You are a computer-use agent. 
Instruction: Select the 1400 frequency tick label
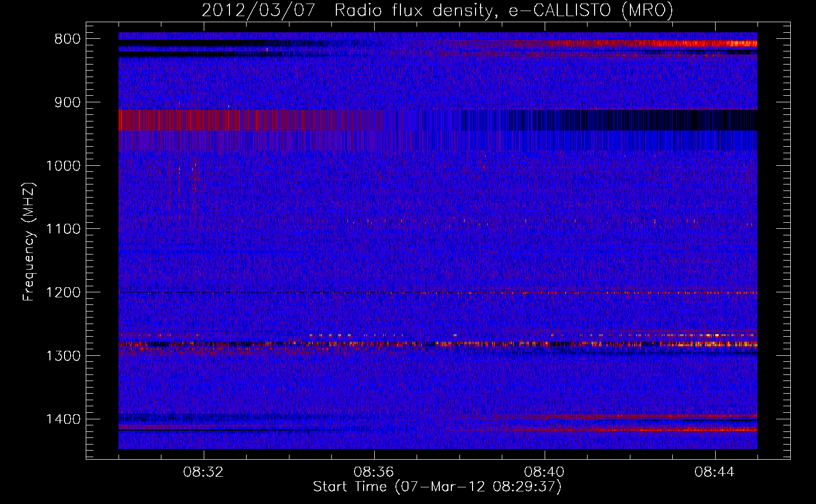(63, 419)
